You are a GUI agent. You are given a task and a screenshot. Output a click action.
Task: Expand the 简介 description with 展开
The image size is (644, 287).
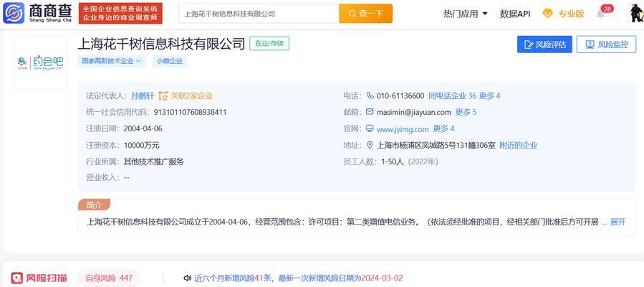[617, 222]
